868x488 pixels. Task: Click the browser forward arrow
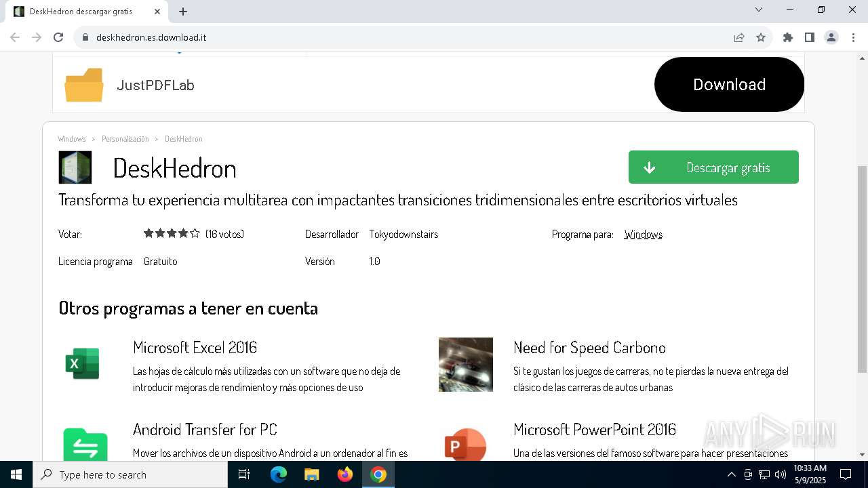click(37, 37)
